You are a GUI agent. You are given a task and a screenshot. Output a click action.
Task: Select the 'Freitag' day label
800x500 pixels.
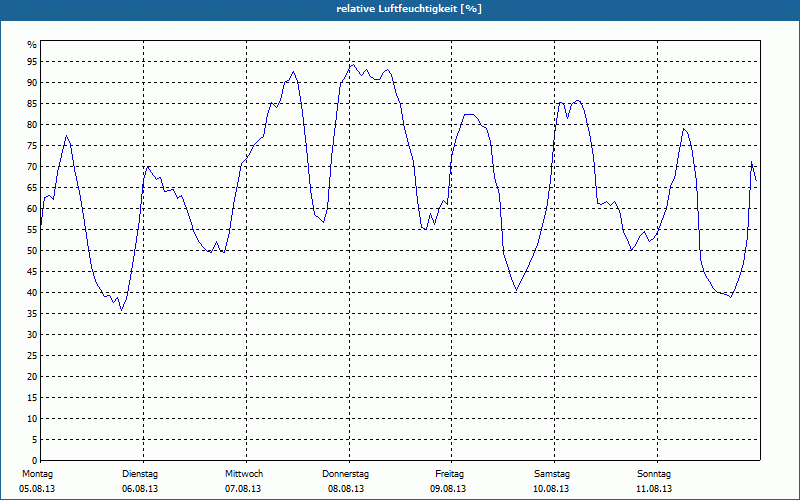(x=449, y=474)
